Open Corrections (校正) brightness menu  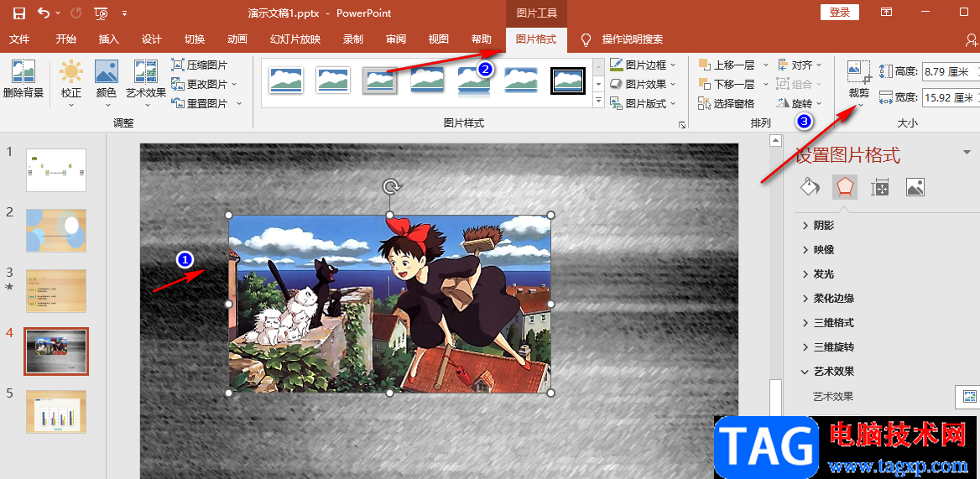[71, 81]
